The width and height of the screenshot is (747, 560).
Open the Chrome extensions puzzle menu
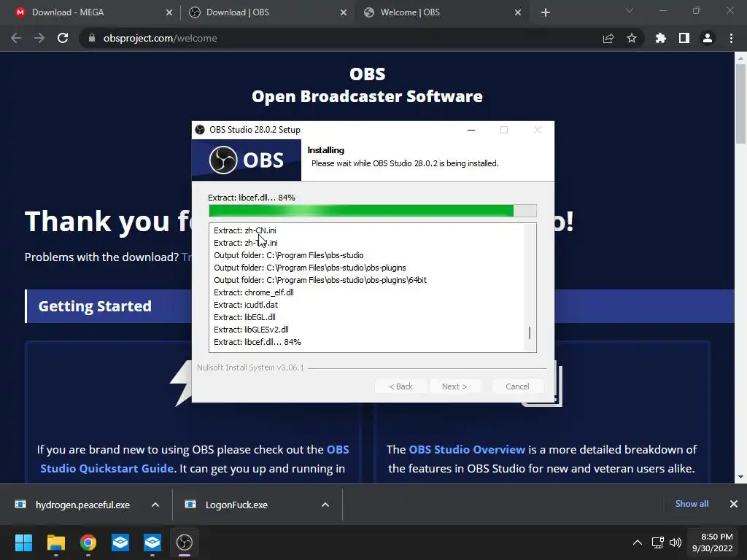pyautogui.click(x=661, y=38)
